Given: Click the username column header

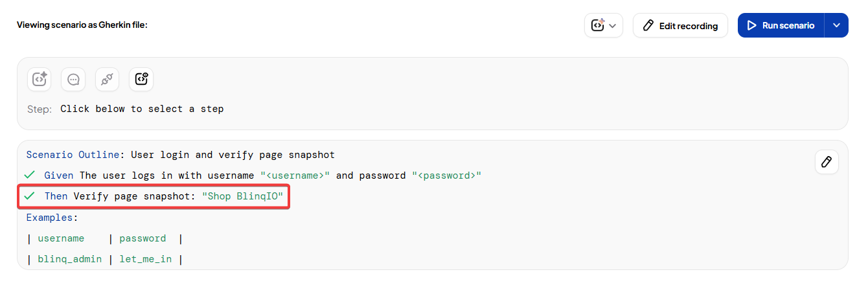Looking at the screenshot, I should click(x=61, y=238).
